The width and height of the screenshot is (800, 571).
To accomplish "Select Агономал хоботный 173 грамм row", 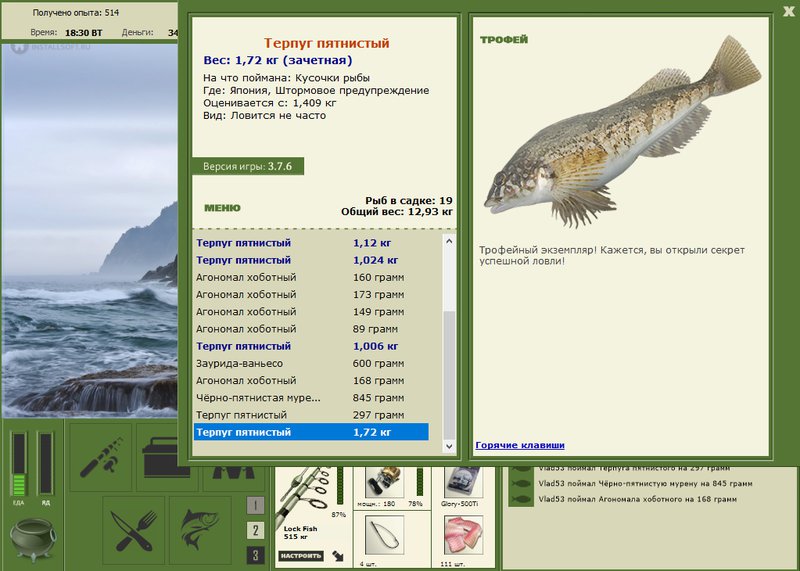I will pyautogui.click(x=311, y=294).
